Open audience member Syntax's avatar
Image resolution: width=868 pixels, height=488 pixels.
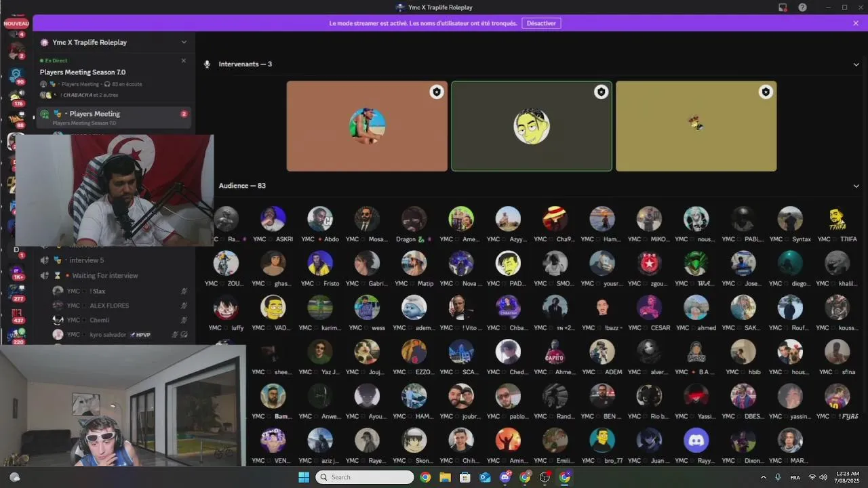coord(790,219)
